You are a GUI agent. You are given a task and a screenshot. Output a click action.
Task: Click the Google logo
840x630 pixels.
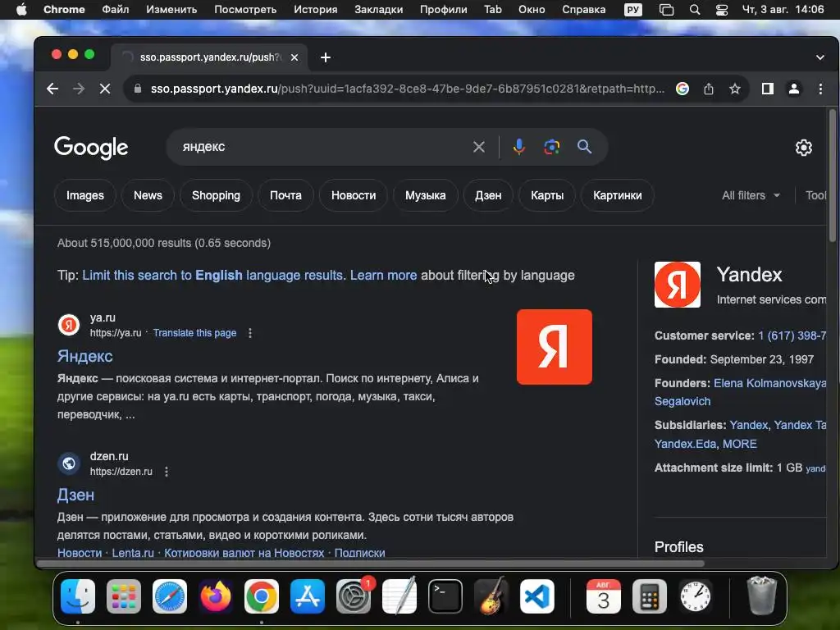[91, 148]
